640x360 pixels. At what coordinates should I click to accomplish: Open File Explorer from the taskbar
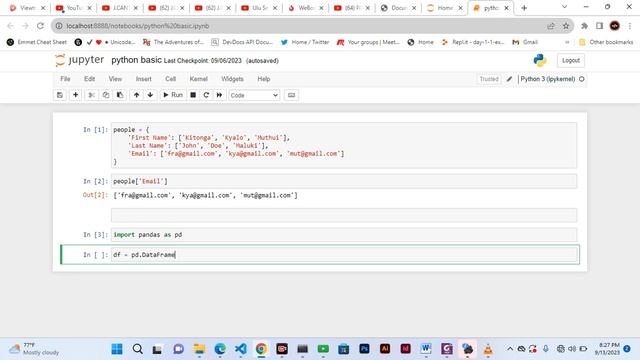199,349
